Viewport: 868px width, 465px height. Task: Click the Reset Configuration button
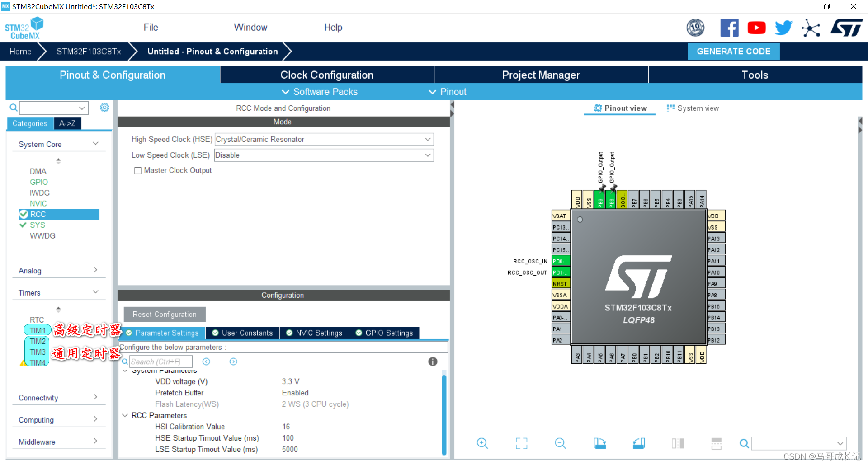click(x=165, y=315)
